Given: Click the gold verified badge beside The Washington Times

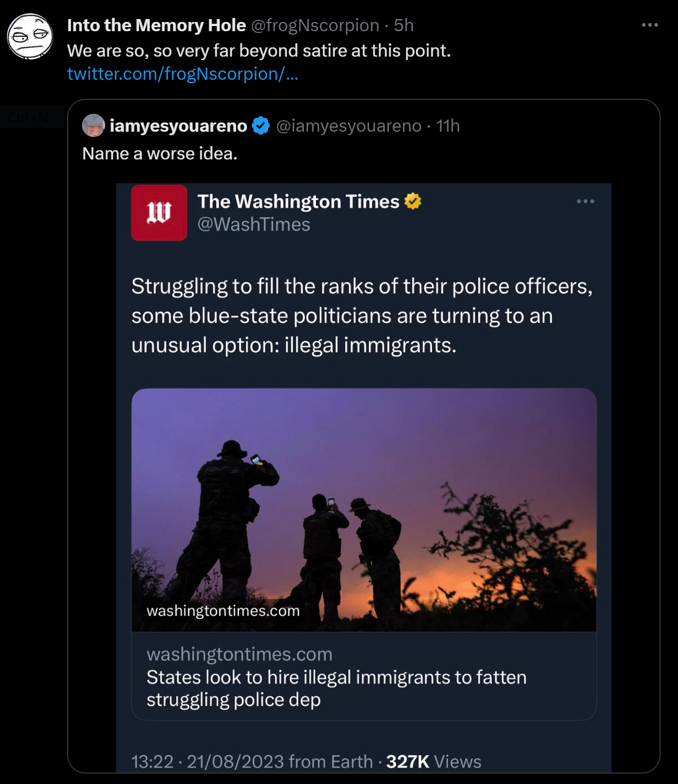Looking at the screenshot, I should pos(413,201).
